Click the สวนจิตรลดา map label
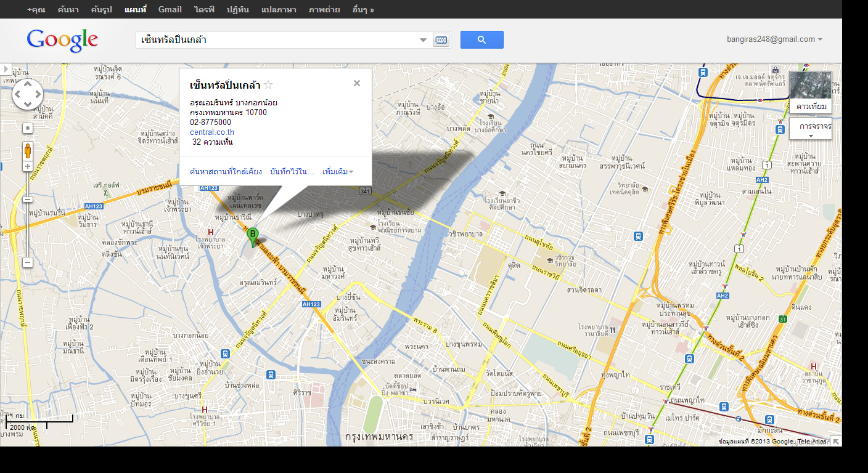The image size is (868, 473). click(x=584, y=289)
